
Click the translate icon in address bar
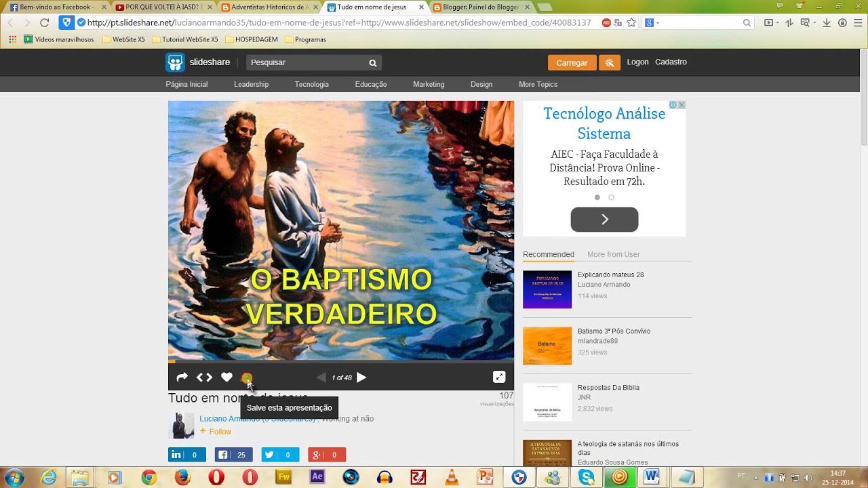(618, 22)
